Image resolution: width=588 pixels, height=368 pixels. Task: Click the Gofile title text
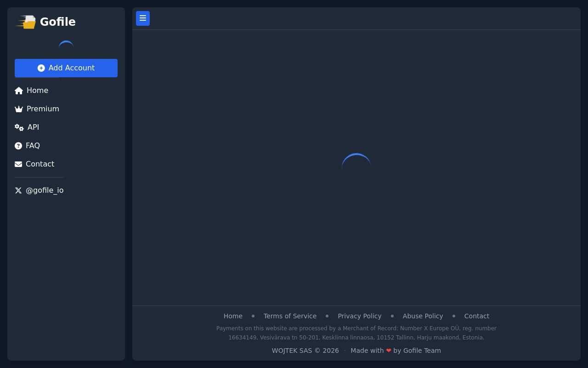[58, 22]
